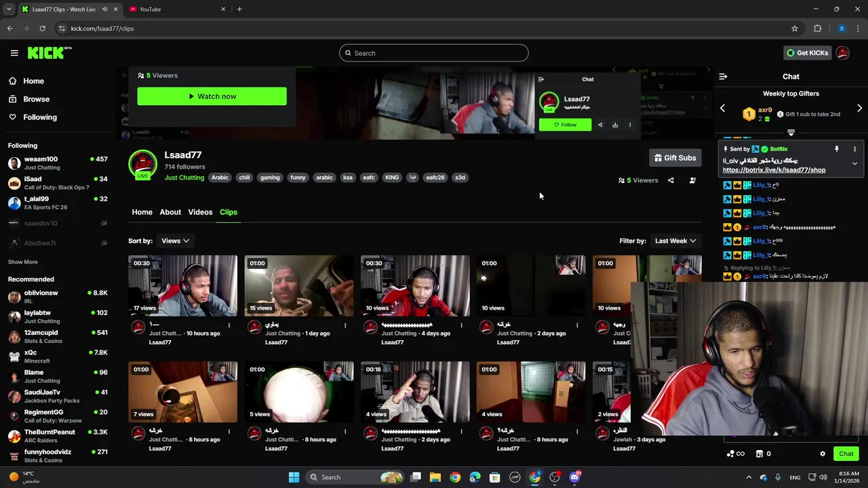Open three-dot menu in mini player overlay
Viewport: 868px width, 488px height.
tap(630, 125)
